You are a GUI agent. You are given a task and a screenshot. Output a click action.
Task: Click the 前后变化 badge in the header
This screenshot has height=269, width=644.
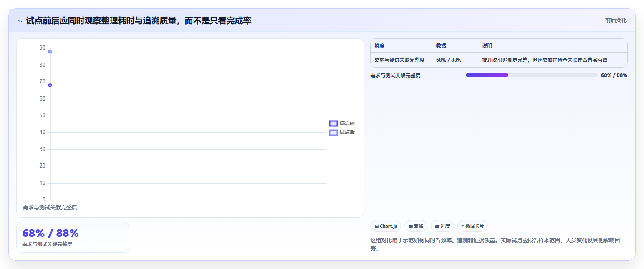click(616, 20)
